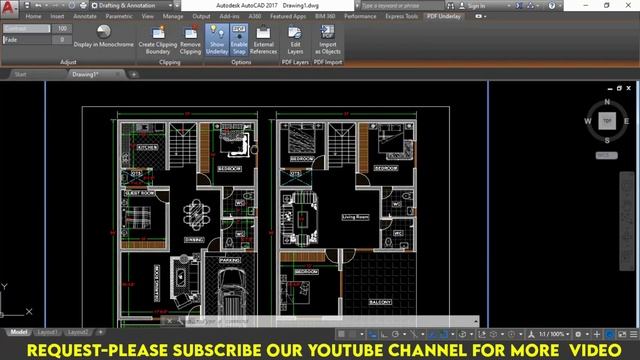Select the PDF Underlay ribbon tab
Screen dimensions: 640x360
click(x=444, y=16)
